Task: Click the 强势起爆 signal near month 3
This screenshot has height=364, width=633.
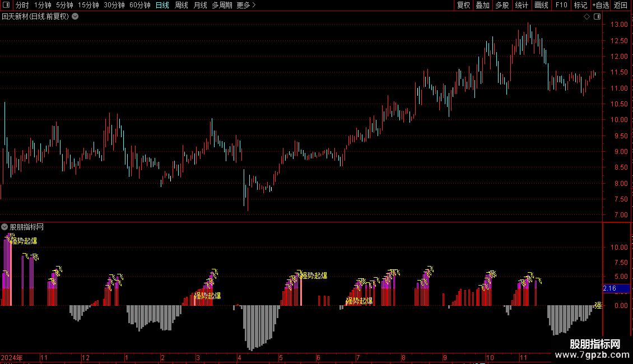Action: click(x=207, y=296)
